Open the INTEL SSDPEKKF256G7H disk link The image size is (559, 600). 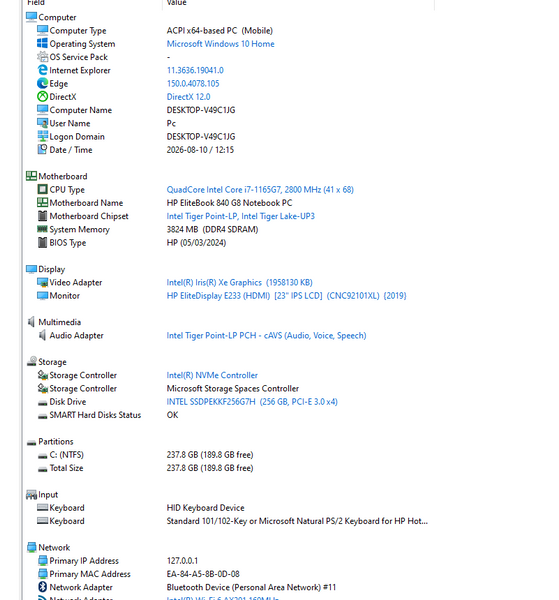[x=252, y=402]
